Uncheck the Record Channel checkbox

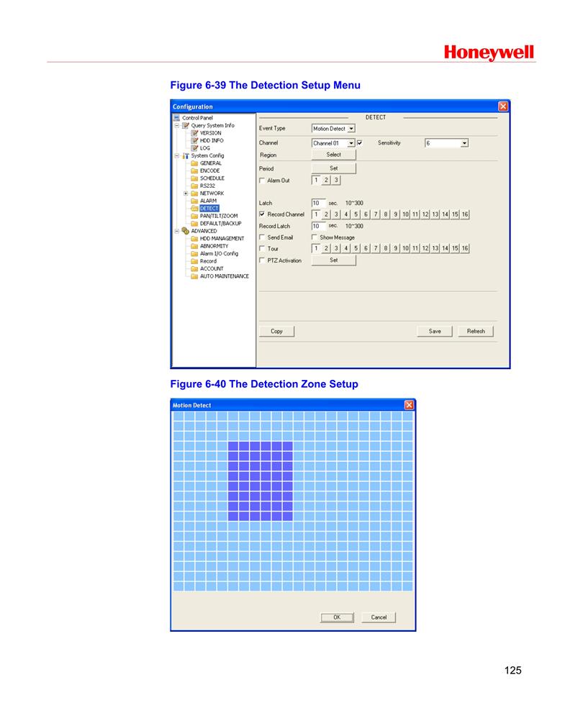click(x=262, y=214)
